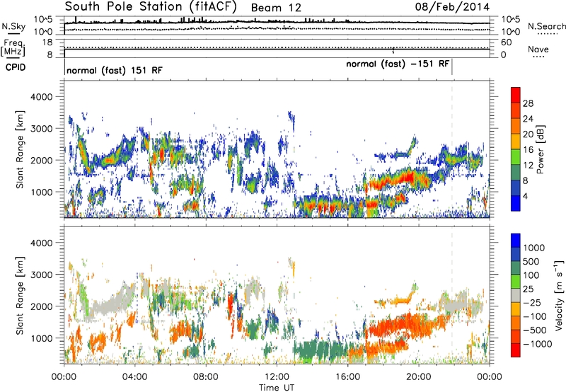Click the "4" power colorbar label

[525, 196]
